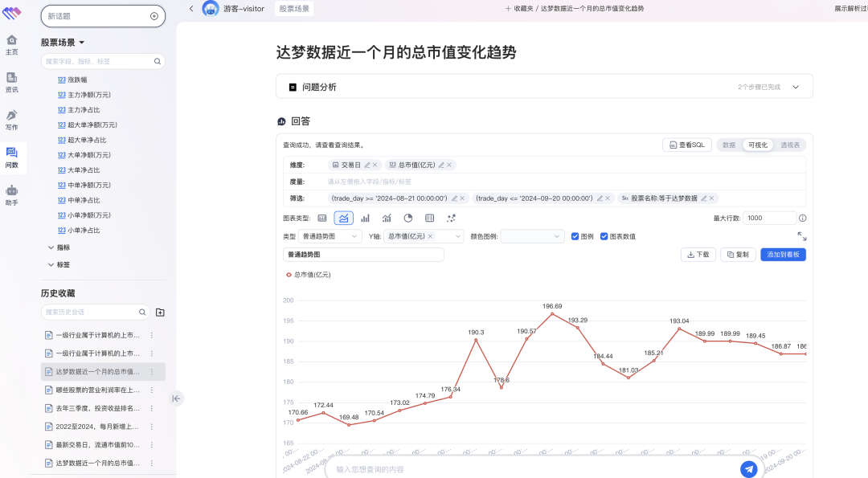Image resolution: width=868 pixels, height=478 pixels.
Task: Switch to the 可视化 tab
Action: pyautogui.click(x=758, y=145)
